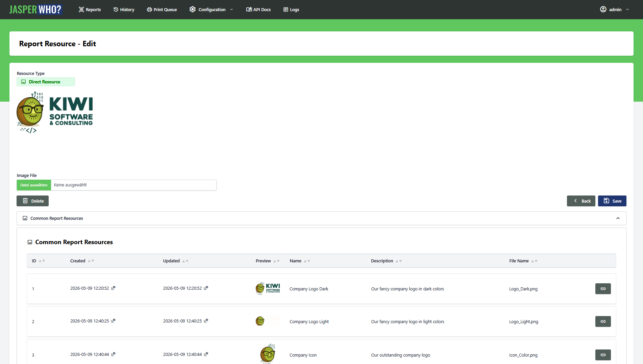Open the admin user menu
This screenshot has height=364, width=643.
coord(615,9)
